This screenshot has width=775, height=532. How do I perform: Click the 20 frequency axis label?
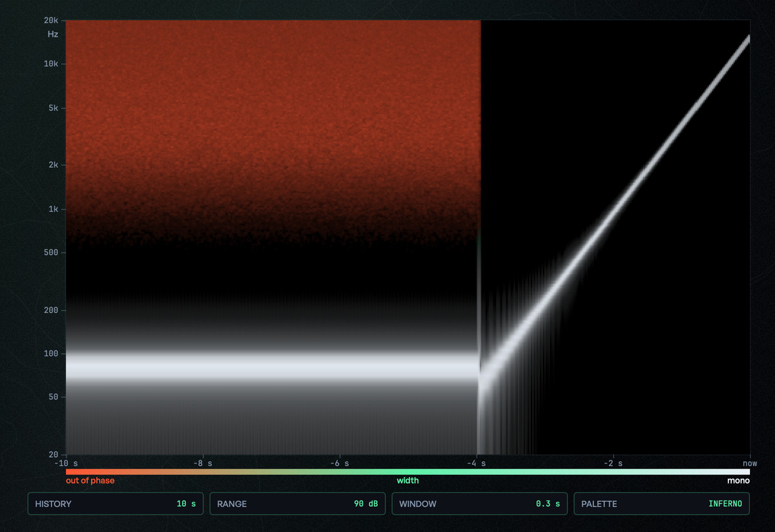54,455
